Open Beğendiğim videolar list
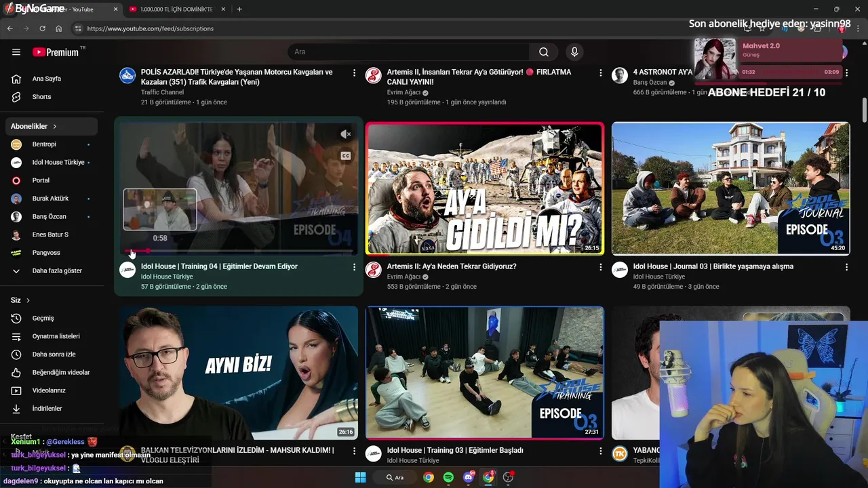This screenshot has width=868, height=488. coord(52,372)
